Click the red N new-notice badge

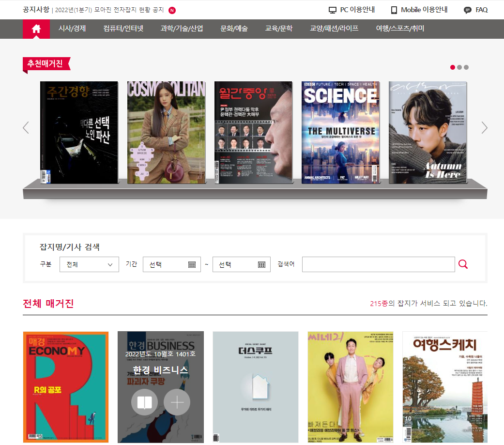(172, 10)
